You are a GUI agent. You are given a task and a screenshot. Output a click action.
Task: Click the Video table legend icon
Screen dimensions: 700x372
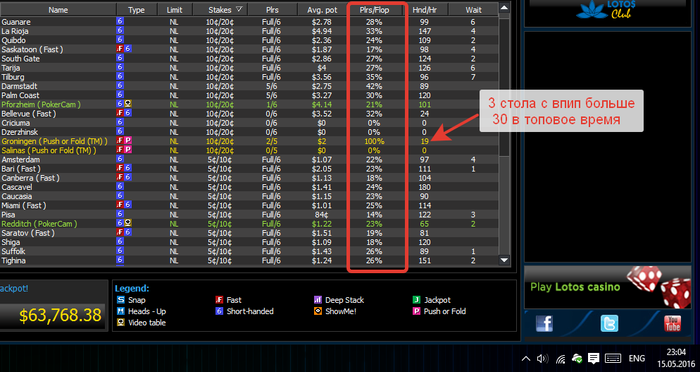click(x=121, y=322)
